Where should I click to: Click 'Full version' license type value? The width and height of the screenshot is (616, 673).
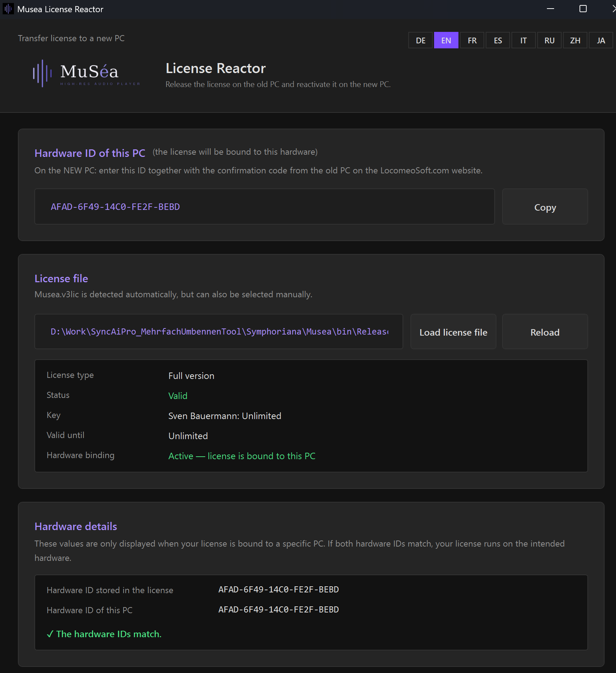(191, 376)
